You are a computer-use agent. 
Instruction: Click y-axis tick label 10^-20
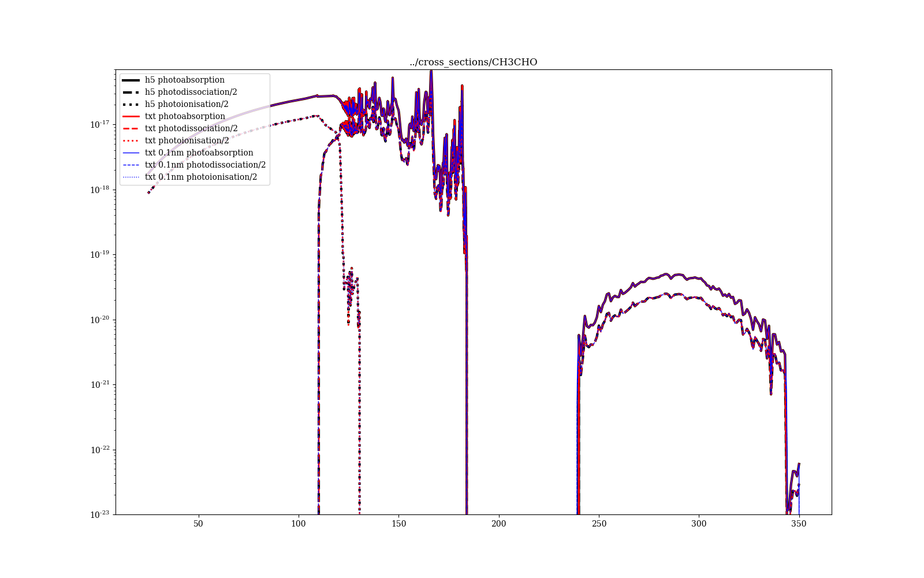pos(100,319)
